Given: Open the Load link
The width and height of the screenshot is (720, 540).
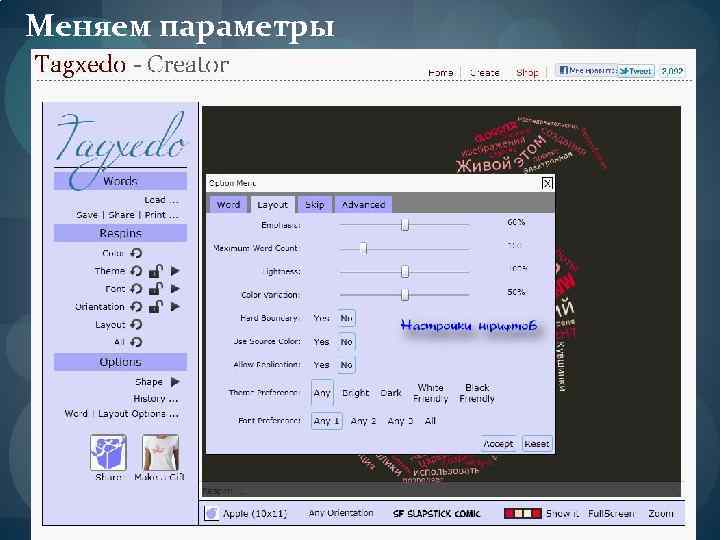Looking at the screenshot, I should click(161, 200).
